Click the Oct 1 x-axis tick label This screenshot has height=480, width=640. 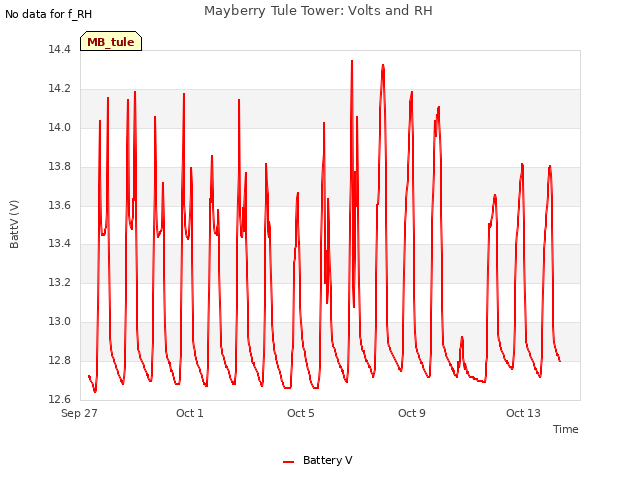[189, 413]
